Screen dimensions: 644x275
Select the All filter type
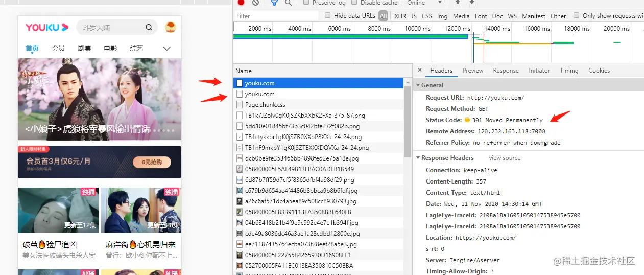click(383, 16)
